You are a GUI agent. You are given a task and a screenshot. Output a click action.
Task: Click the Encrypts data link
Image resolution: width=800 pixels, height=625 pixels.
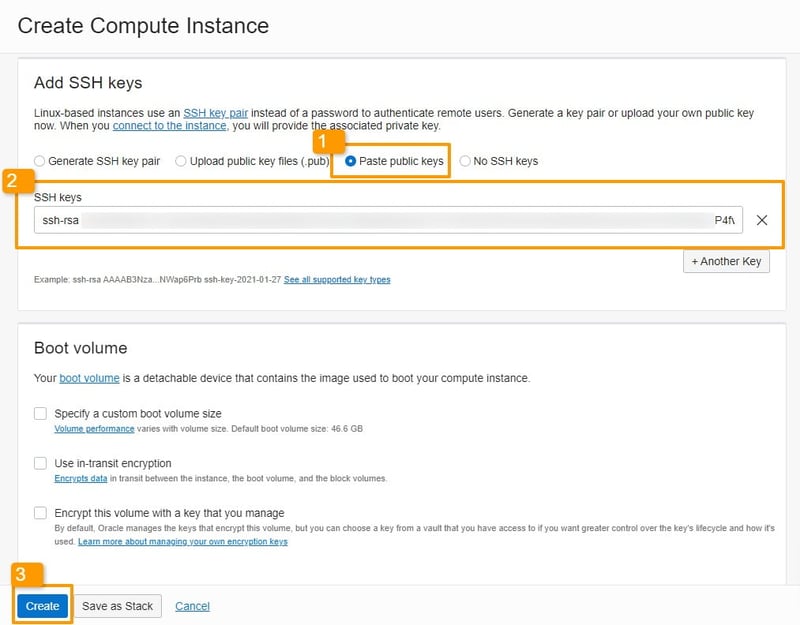(82, 477)
